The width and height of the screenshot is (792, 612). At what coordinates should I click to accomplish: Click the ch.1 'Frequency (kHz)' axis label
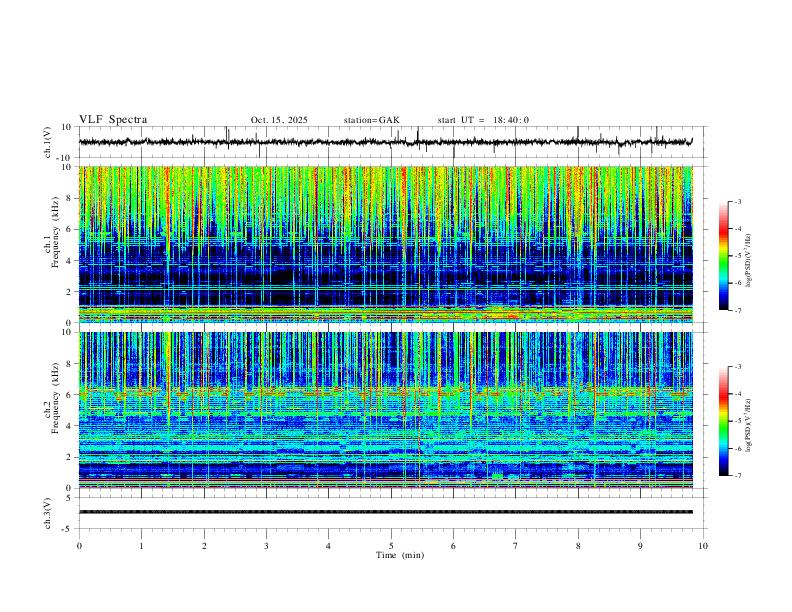tap(56, 233)
